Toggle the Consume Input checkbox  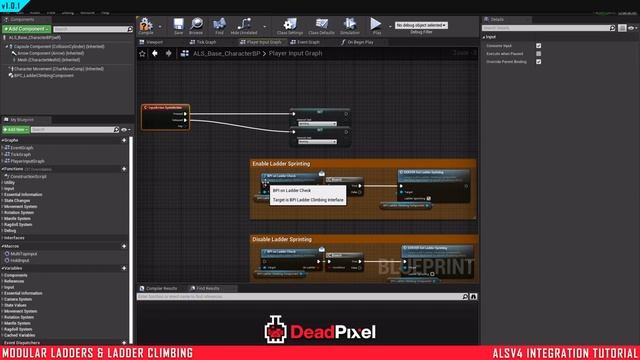coord(538,46)
